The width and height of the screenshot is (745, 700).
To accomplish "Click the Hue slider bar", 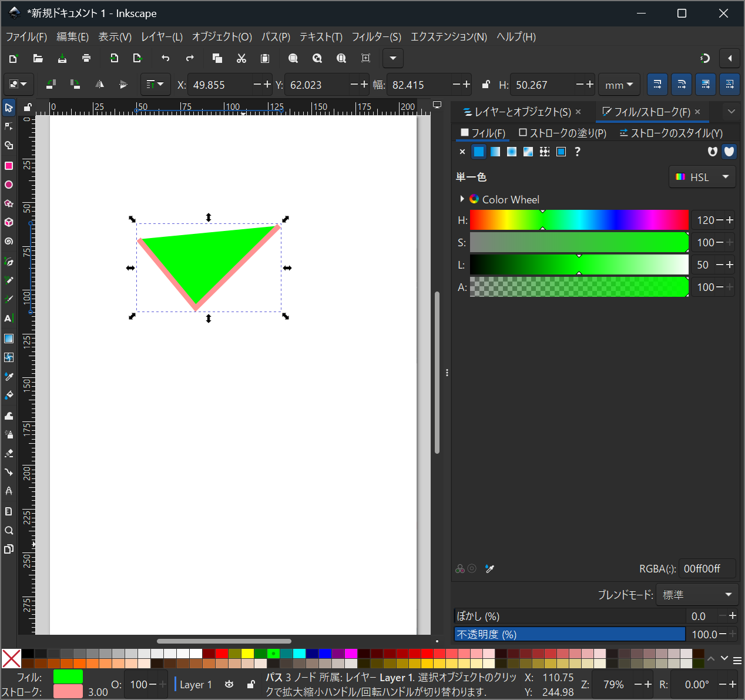I will coord(579,220).
